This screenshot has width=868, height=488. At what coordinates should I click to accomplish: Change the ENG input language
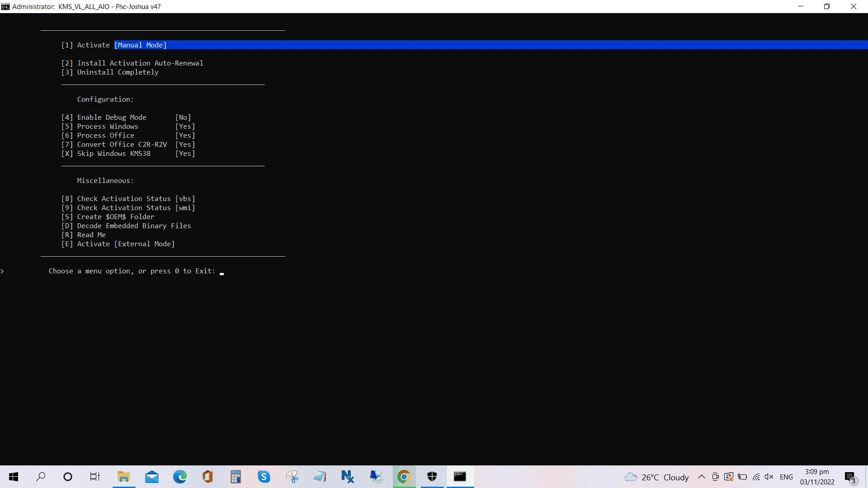(787, 477)
